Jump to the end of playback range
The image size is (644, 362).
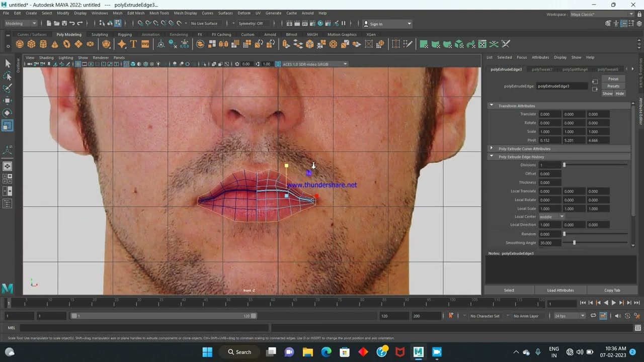click(636, 303)
